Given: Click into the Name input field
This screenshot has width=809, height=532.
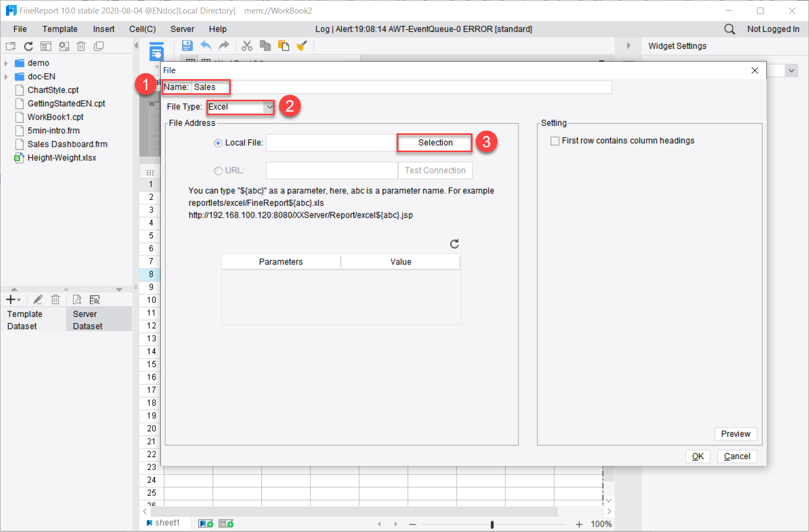Looking at the screenshot, I should pyautogui.click(x=402, y=87).
